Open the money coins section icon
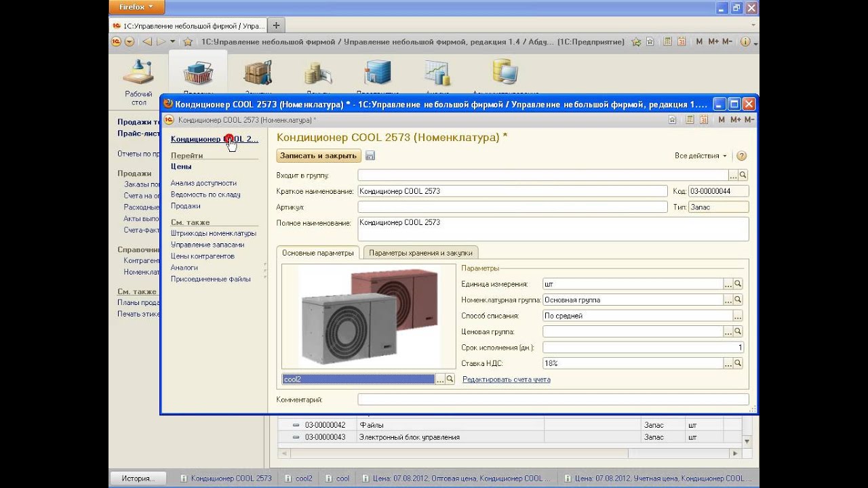 click(317, 74)
